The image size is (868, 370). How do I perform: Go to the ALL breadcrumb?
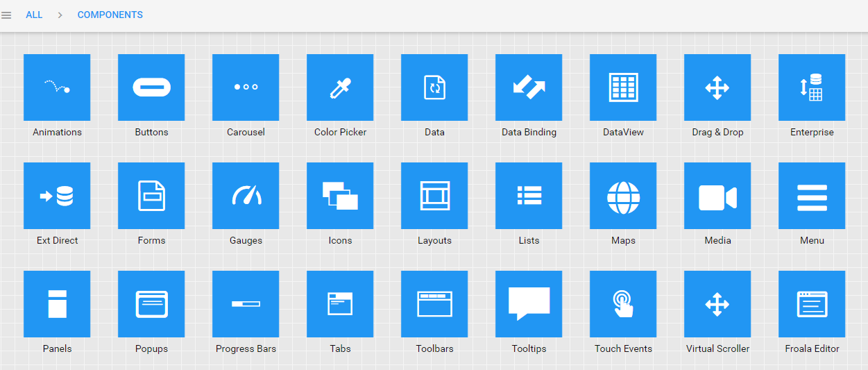(34, 15)
